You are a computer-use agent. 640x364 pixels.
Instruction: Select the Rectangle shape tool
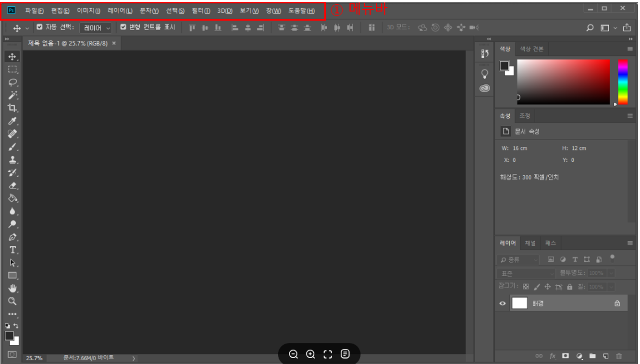point(12,276)
